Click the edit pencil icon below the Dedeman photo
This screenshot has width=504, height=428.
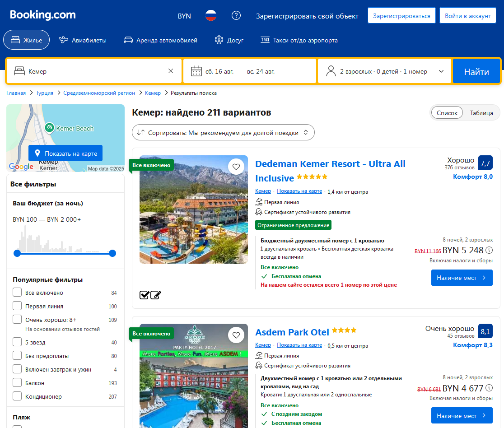pos(155,295)
